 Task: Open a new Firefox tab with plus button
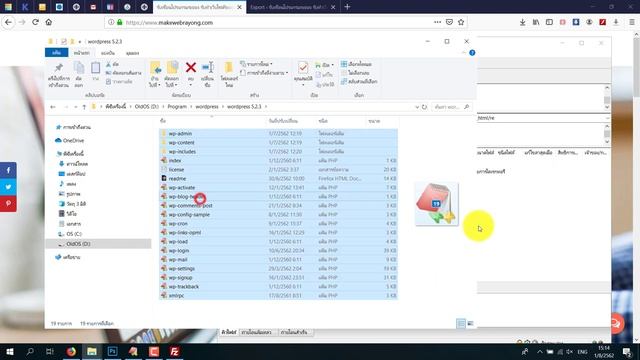pos(347,7)
